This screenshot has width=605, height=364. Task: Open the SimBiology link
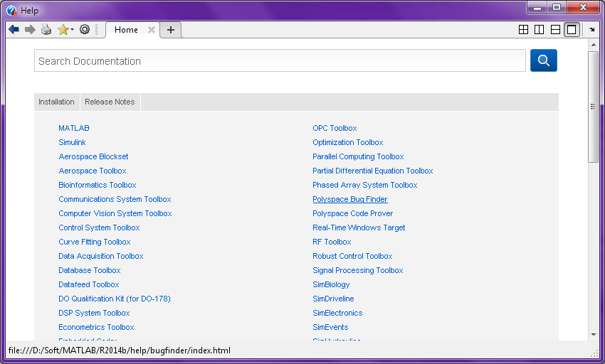coord(331,284)
